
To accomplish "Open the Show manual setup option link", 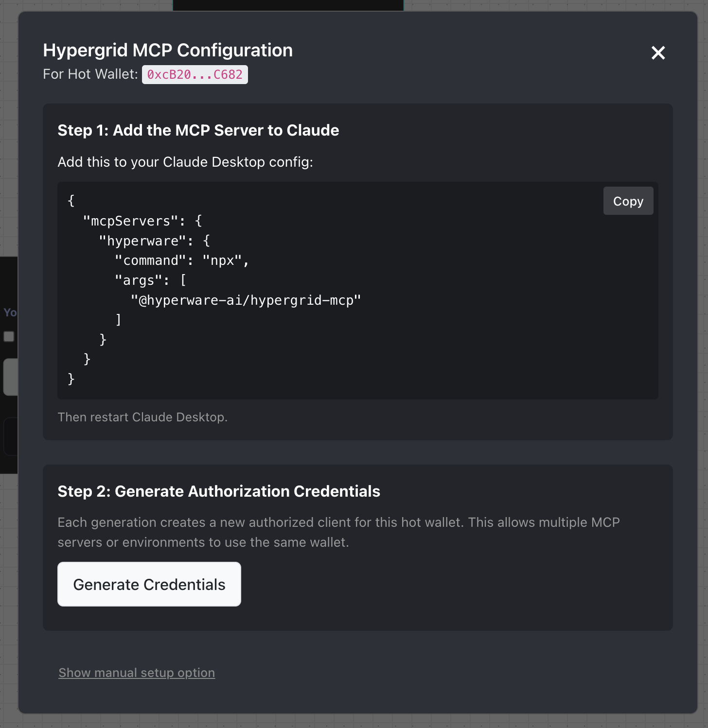I will pos(137,673).
